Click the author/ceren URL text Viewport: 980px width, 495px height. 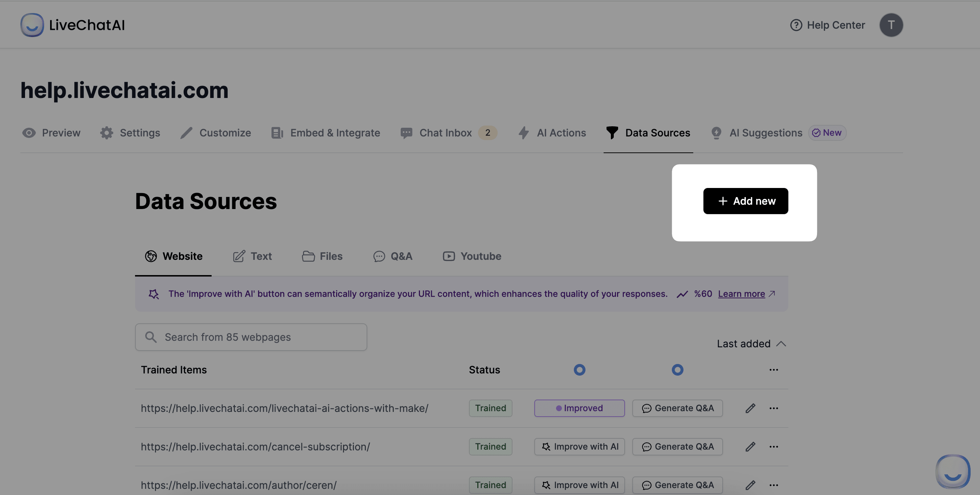(238, 485)
